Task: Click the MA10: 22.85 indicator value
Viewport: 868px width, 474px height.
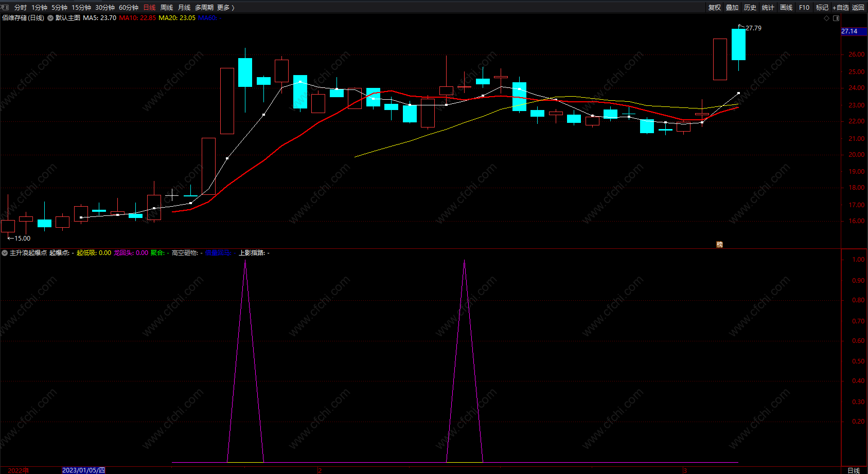Action: 137,18
